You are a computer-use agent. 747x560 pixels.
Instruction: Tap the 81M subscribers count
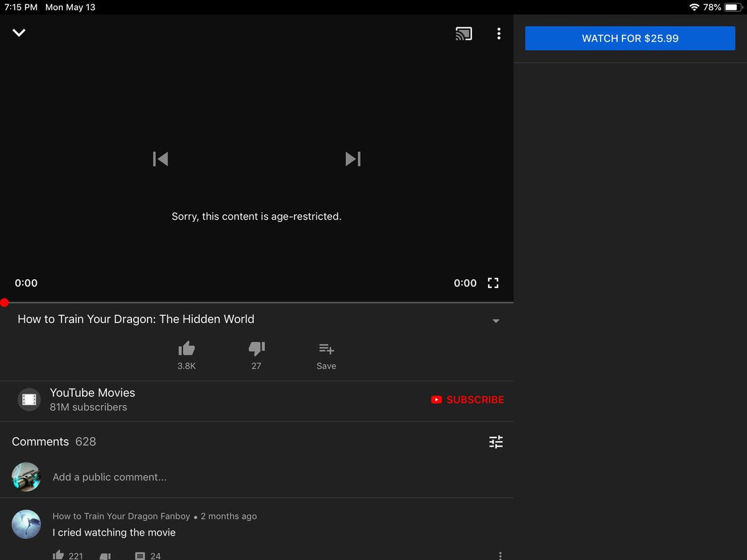pos(88,407)
